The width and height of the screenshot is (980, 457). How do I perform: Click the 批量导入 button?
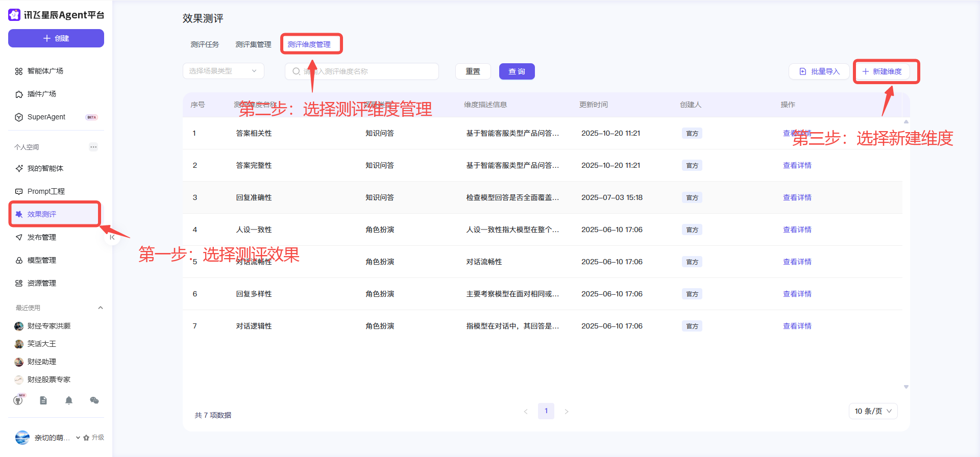pos(819,71)
